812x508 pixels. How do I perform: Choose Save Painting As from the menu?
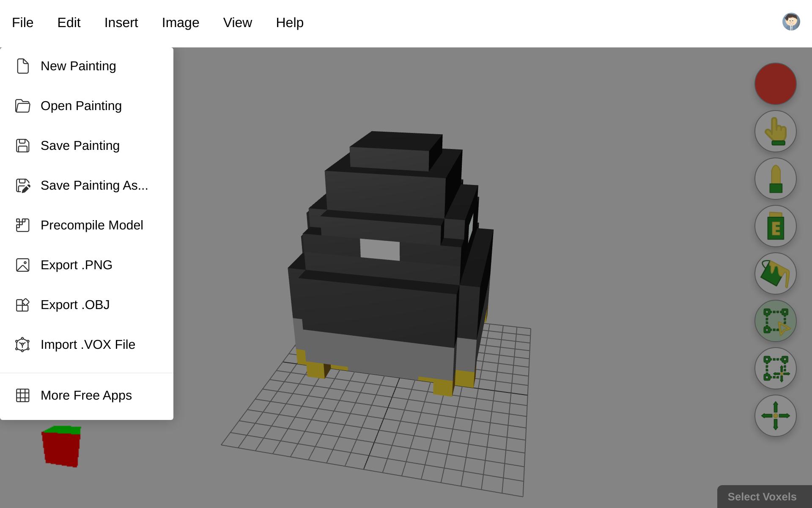(x=94, y=185)
